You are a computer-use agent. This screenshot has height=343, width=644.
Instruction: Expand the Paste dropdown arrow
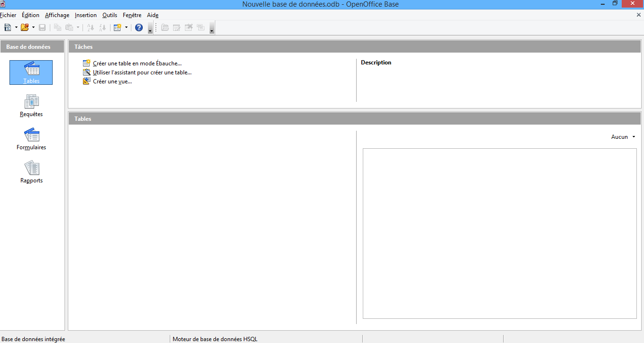point(78,27)
